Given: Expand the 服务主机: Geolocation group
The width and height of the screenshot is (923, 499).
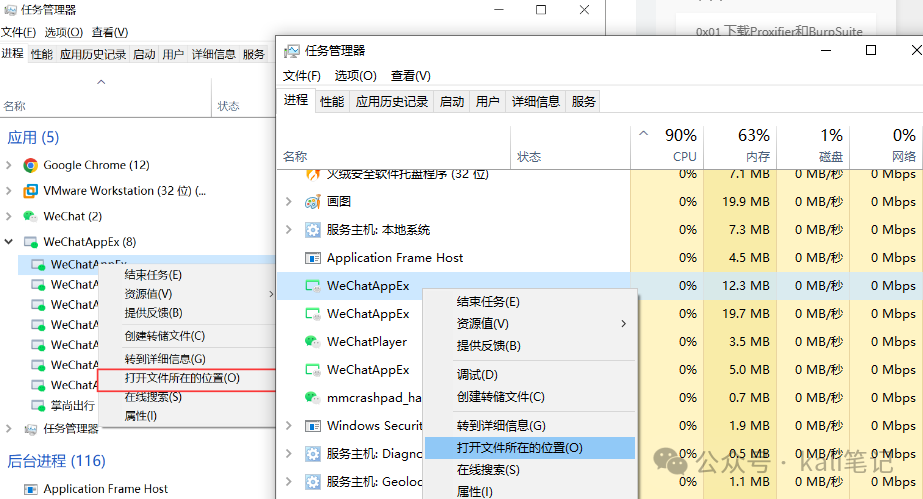Looking at the screenshot, I should pyautogui.click(x=288, y=482).
